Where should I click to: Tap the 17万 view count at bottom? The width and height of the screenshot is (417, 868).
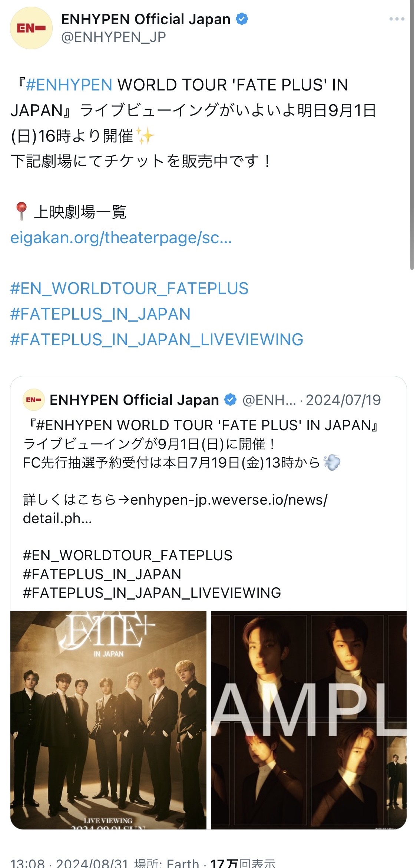click(x=243, y=863)
